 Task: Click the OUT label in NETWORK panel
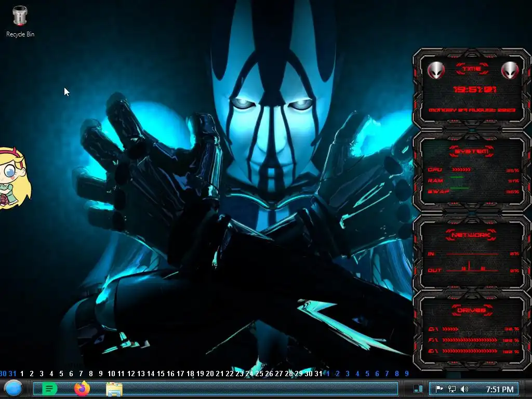tap(435, 270)
